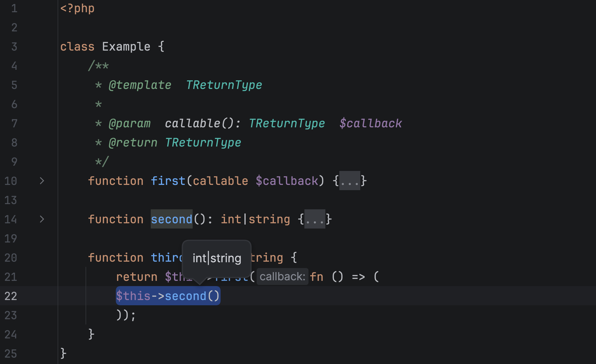This screenshot has width=596, height=364.
Task: Click the Example class name
Action: (x=126, y=47)
